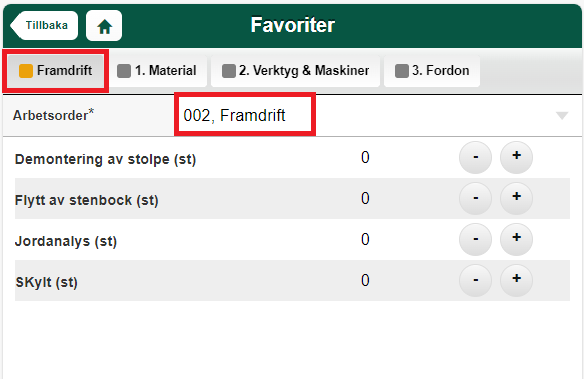Increase Flytt av stenbock count
584x379 pixels.
516,198
